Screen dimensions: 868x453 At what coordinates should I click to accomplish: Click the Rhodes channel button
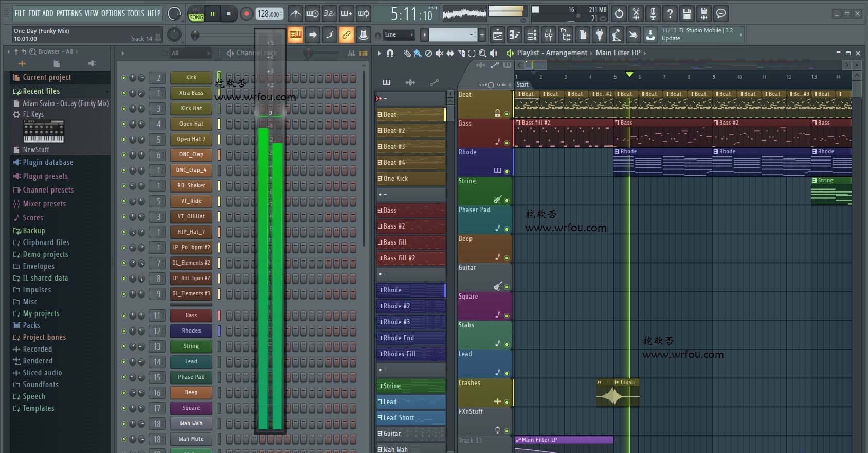pos(191,331)
